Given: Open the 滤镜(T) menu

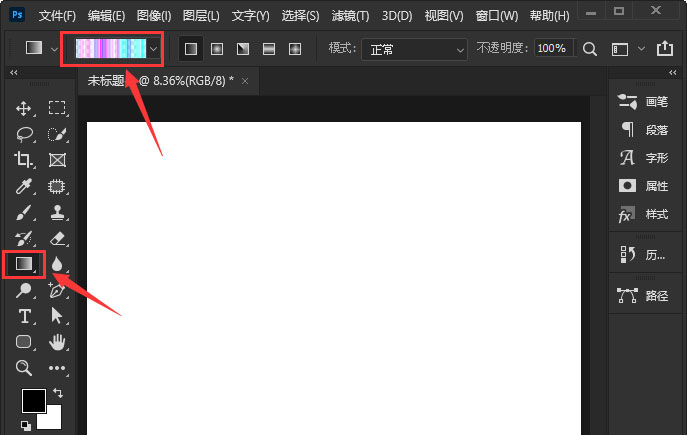Looking at the screenshot, I should point(351,16).
